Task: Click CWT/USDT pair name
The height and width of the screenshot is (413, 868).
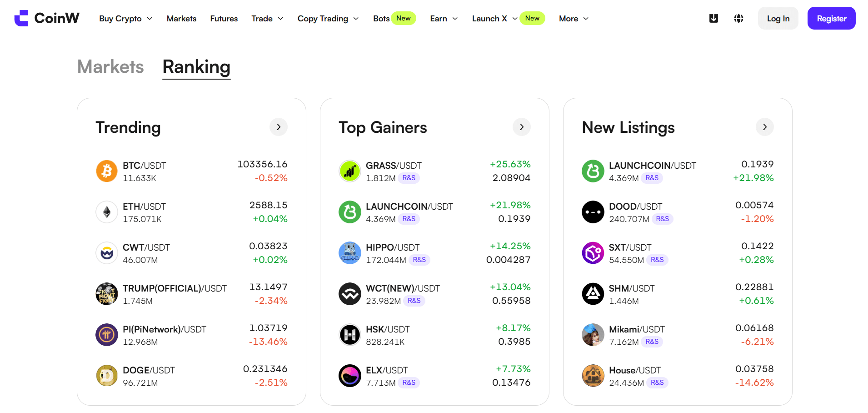Action: (146, 247)
